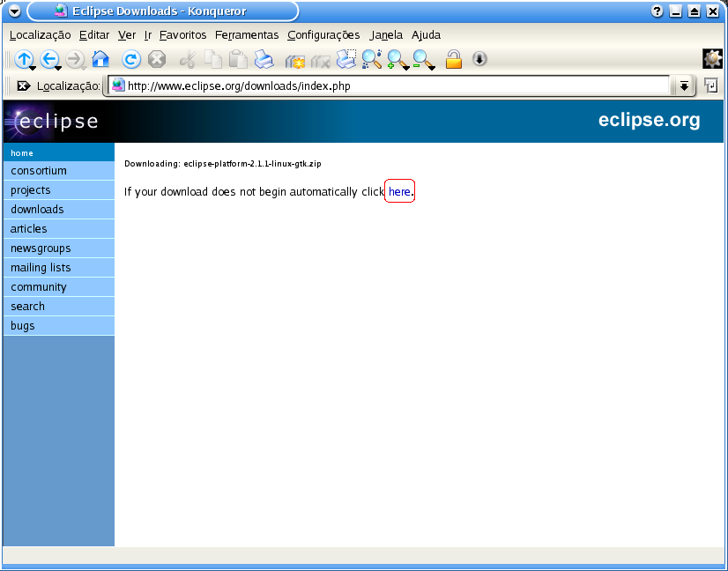
Task: Click the eclipse.org header text
Action: (x=649, y=120)
